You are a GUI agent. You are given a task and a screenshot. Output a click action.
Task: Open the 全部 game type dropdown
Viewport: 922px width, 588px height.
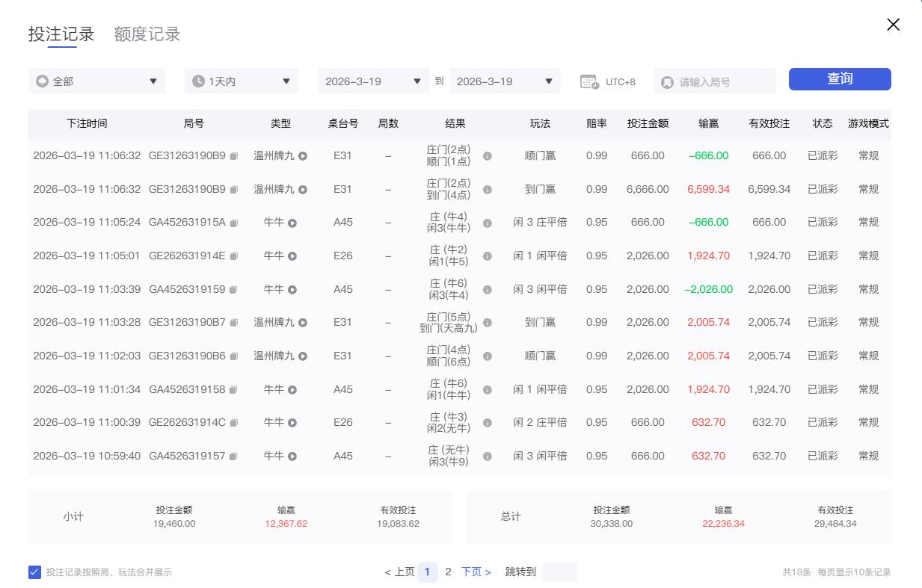point(96,81)
